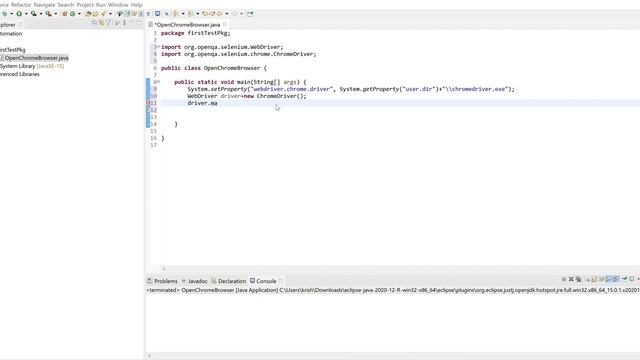Open the Search icon dropdown arrow

[x=110, y=14]
